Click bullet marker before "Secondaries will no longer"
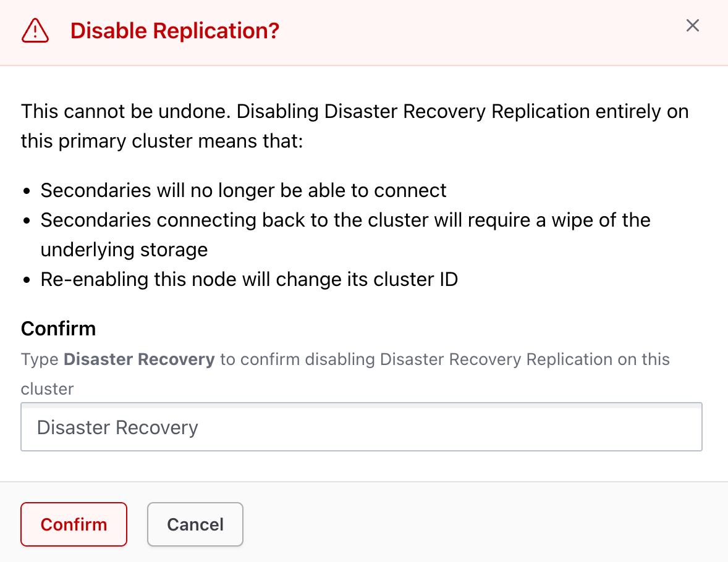The image size is (728, 562). coord(27,191)
